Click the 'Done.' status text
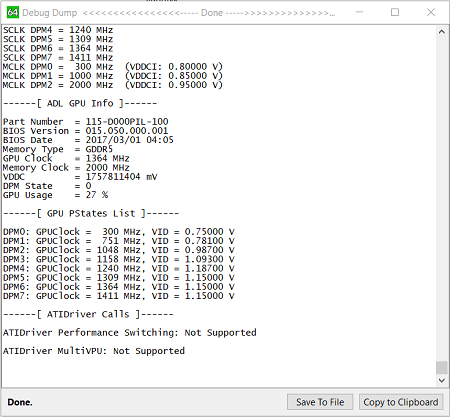 coord(20,402)
